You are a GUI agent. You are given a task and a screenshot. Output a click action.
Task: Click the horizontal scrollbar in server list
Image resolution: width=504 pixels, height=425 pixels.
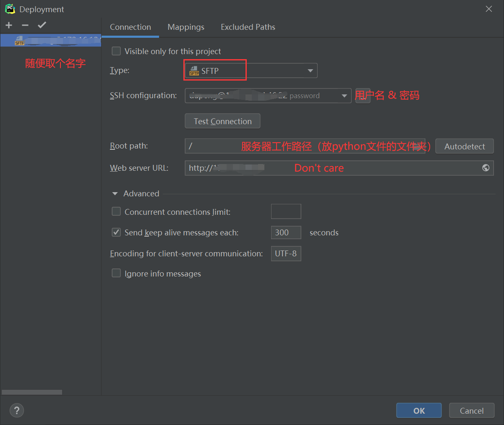32,392
